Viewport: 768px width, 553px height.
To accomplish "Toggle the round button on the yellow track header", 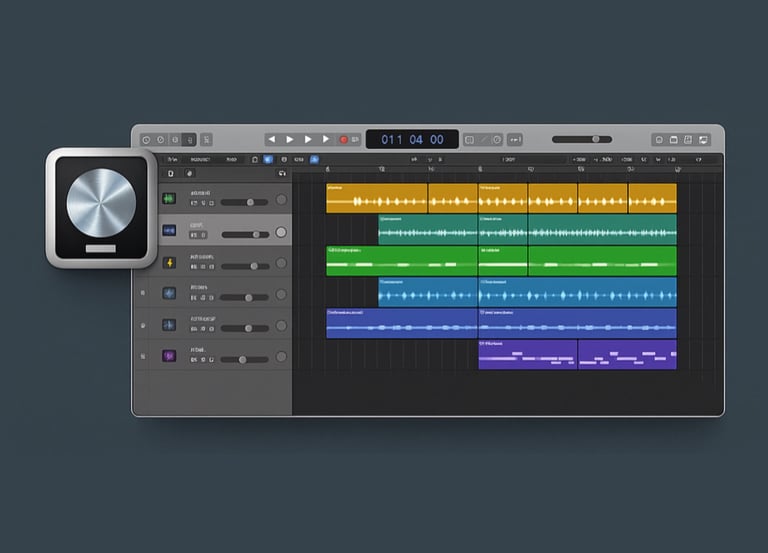I will (281, 199).
